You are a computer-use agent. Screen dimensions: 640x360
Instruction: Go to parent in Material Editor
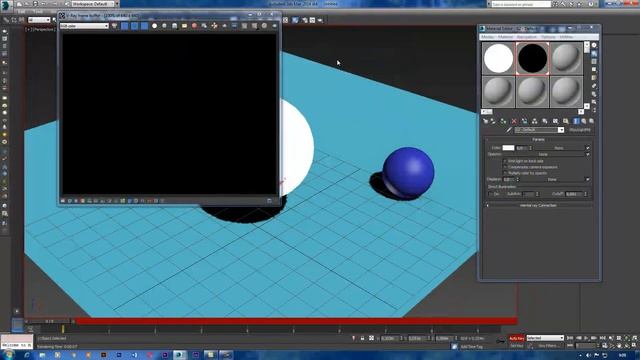pyautogui.click(x=584, y=121)
